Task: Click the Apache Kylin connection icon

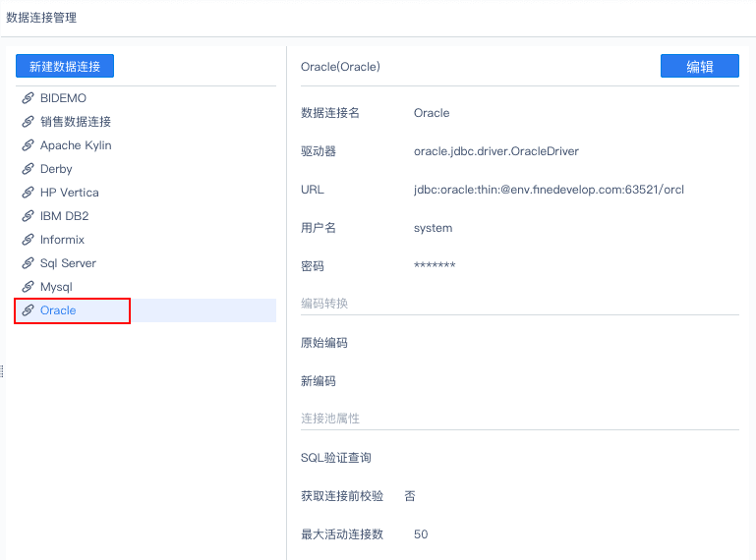Action: coord(28,145)
